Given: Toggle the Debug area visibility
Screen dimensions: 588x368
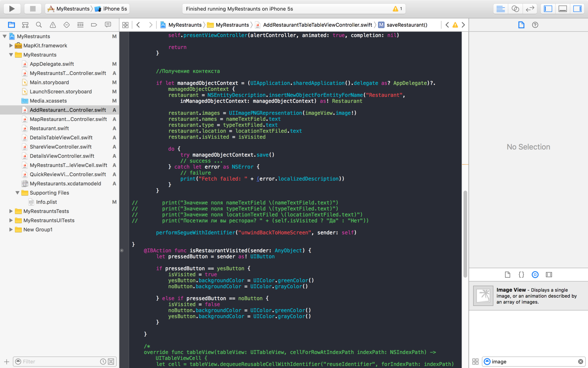Looking at the screenshot, I should [563, 9].
